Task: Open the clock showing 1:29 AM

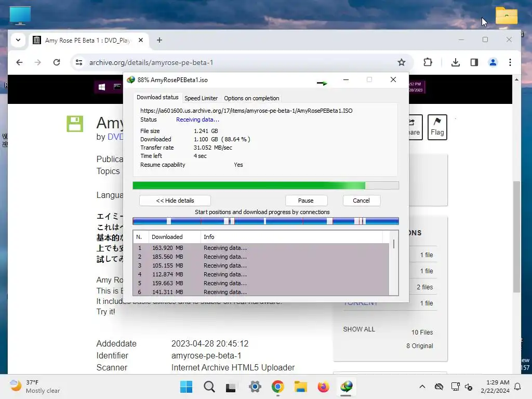Action: 495,387
